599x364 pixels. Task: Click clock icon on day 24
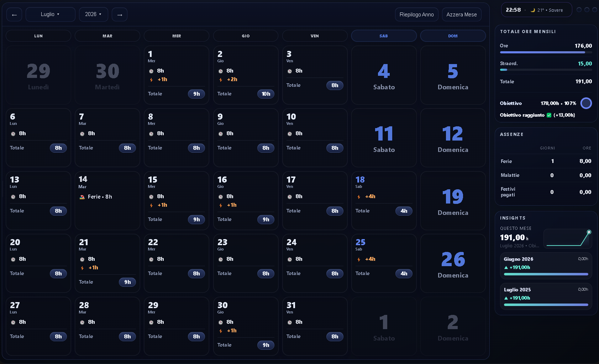[x=290, y=259]
